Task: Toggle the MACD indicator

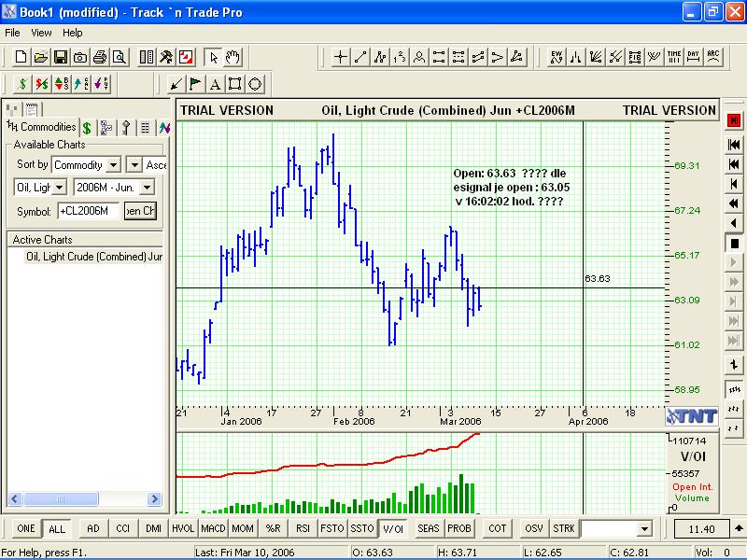Action: [x=213, y=528]
